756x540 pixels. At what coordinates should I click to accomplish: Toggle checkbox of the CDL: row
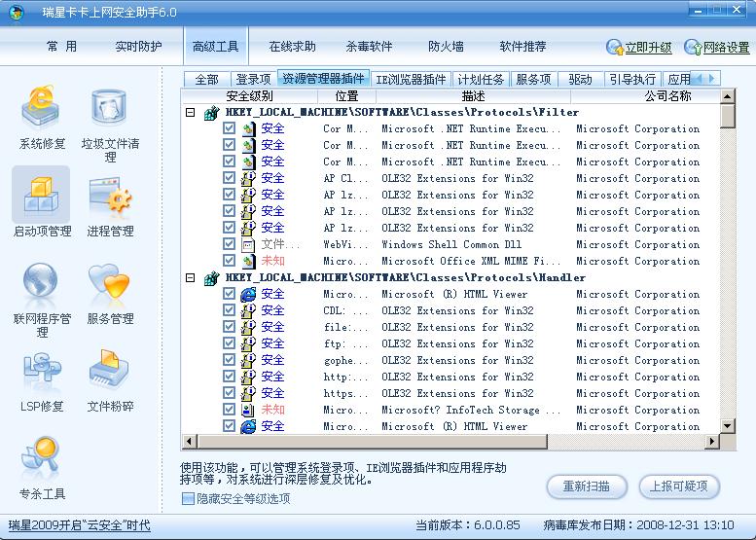pos(229,310)
